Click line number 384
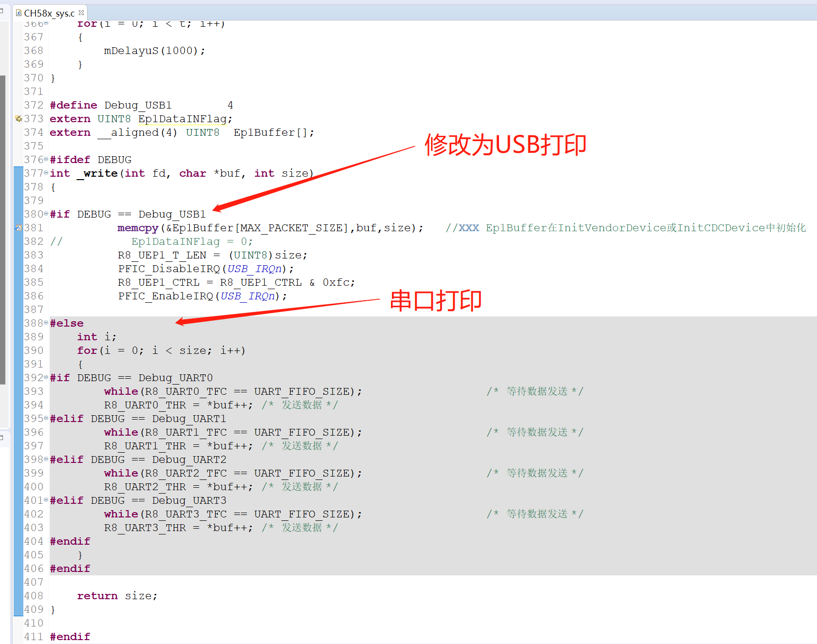This screenshot has height=644, width=817. (34, 269)
